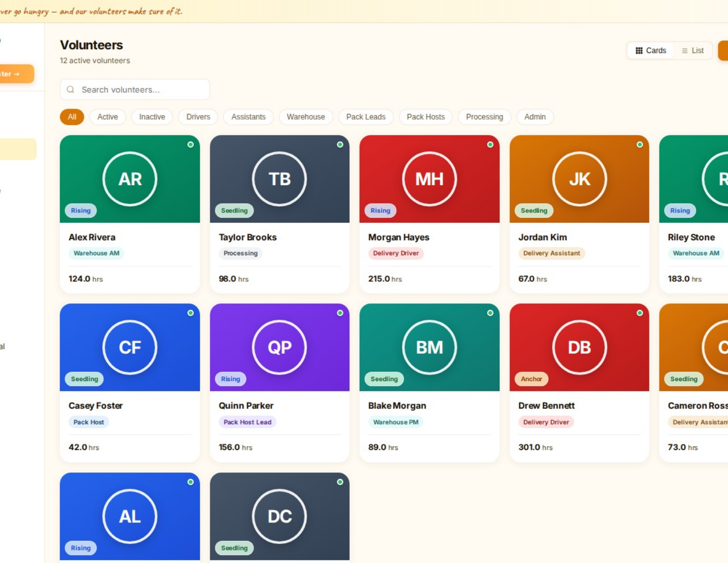Click green status dot on Jordan Kim card

click(x=640, y=144)
